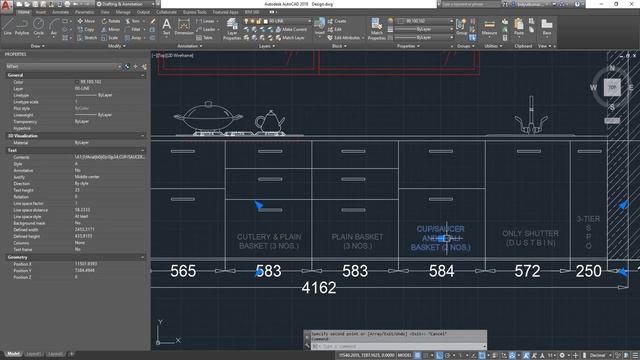The height and width of the screenshot is (360, 640).
Task: Click the Group tool
Action: (x=461, y=27)
